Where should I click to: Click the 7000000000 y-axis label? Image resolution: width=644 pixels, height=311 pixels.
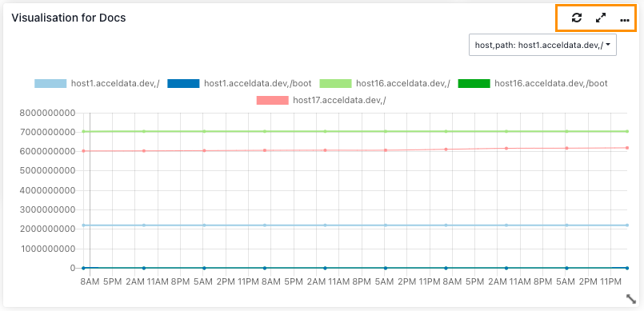tap(47, 132)
